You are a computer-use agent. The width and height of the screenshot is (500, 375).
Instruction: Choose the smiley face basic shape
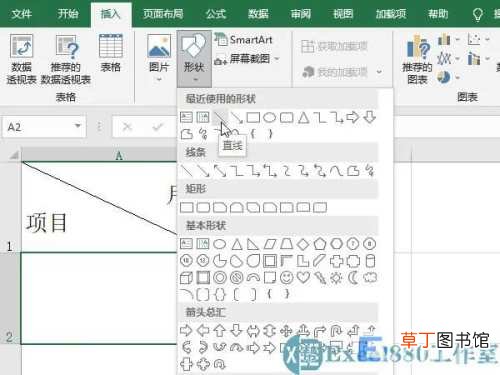(x=286, y=277)
